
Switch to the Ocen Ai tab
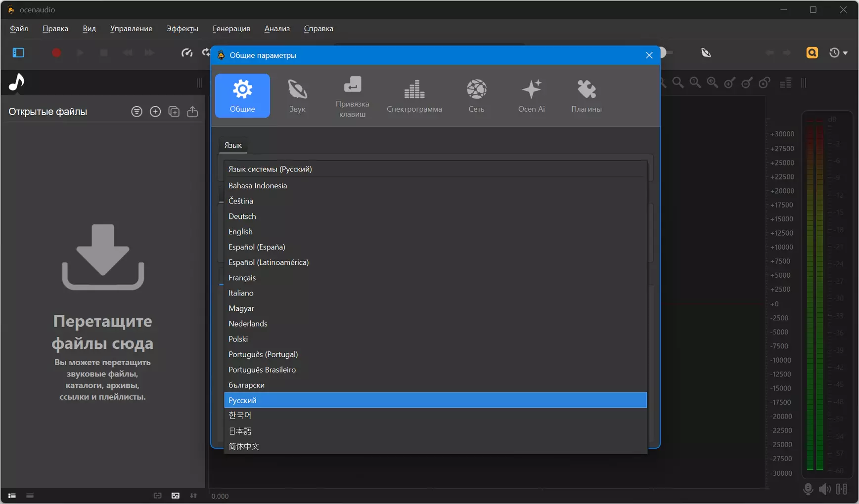tap(531, 96)
